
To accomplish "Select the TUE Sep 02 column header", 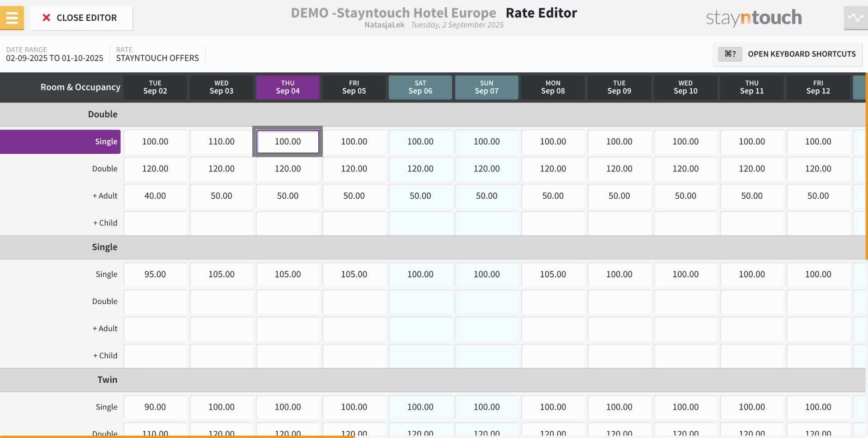I will pyautogui.click(x=155, y=87).
